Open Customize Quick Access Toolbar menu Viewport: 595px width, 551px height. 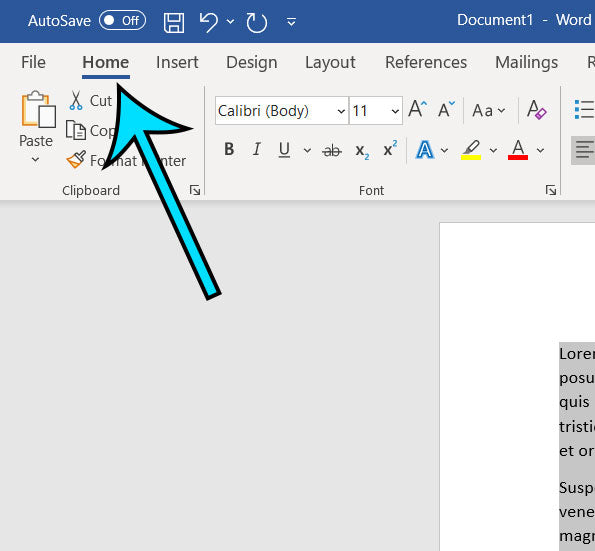(x=291, y=22)
